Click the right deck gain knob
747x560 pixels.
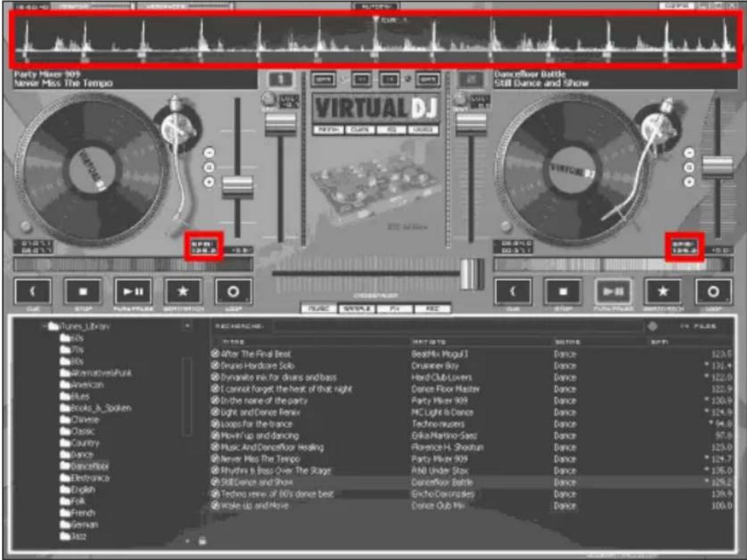click(x=459, y=100)
